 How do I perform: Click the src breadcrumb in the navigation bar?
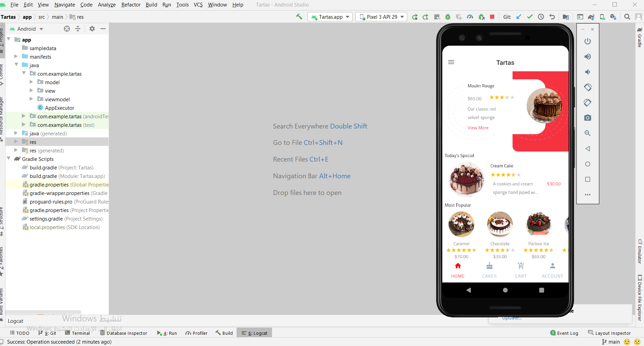42,17
